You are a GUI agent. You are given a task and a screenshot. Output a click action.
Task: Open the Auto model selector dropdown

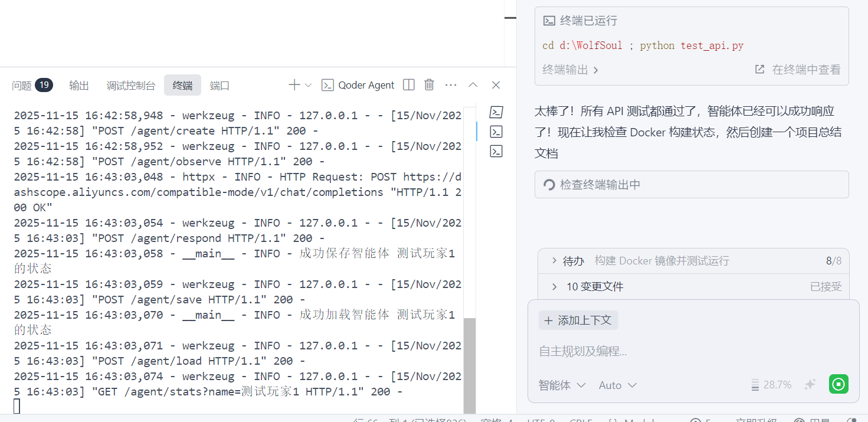(617, 385)
